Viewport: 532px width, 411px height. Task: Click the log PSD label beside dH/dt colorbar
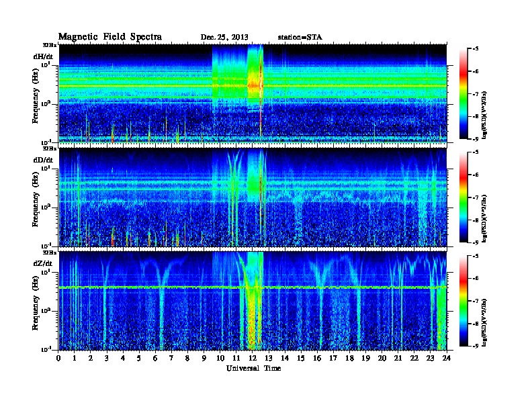click(x=484, y=115)
